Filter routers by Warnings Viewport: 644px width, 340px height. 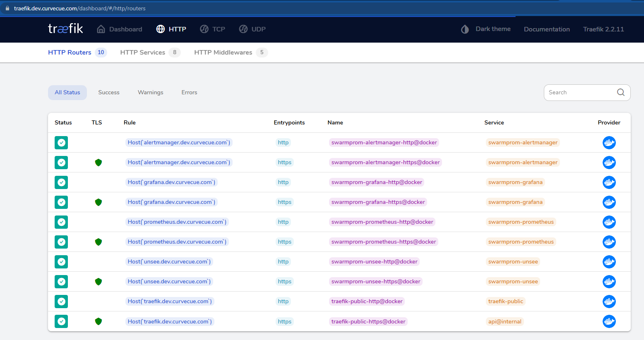point(151,93)
